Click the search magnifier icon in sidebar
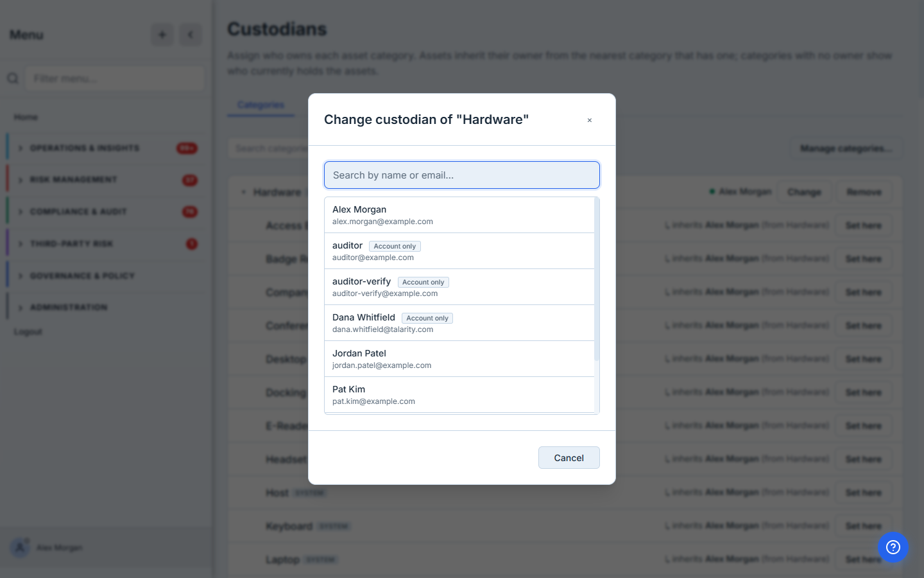Viewport: 924px width, 578px height. (x=13, y=78)
